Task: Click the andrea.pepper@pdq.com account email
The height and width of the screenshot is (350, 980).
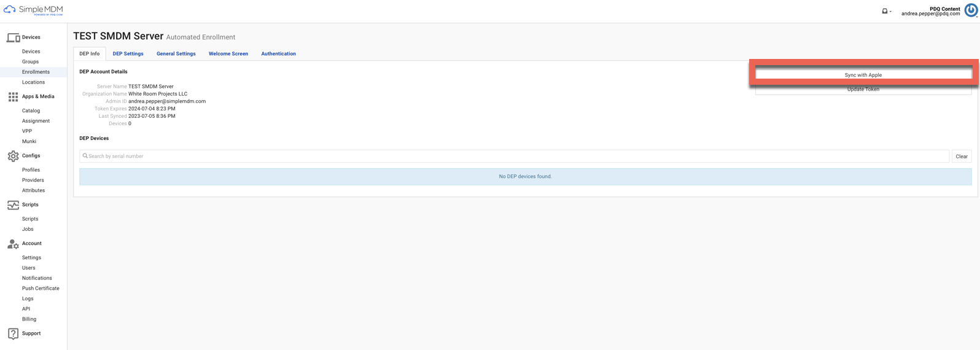Action: coord(930,14)
